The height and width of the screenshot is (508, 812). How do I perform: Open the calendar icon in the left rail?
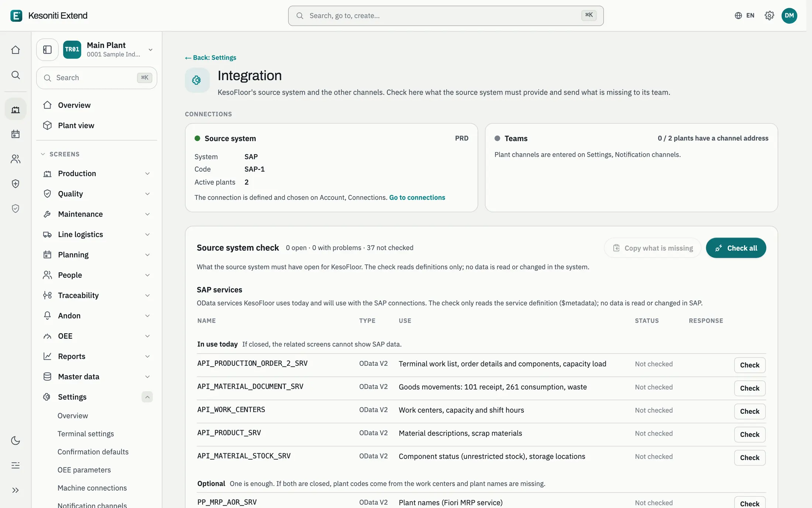point(16,134)
